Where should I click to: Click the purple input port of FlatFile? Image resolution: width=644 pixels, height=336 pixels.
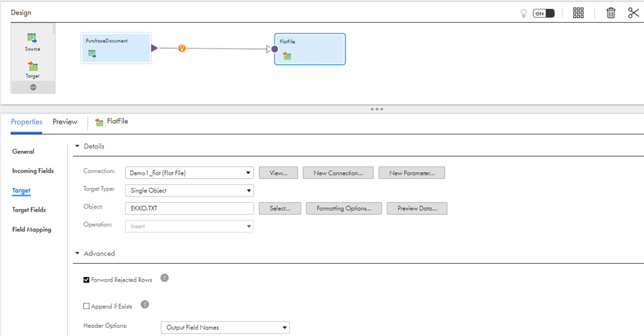275,49
